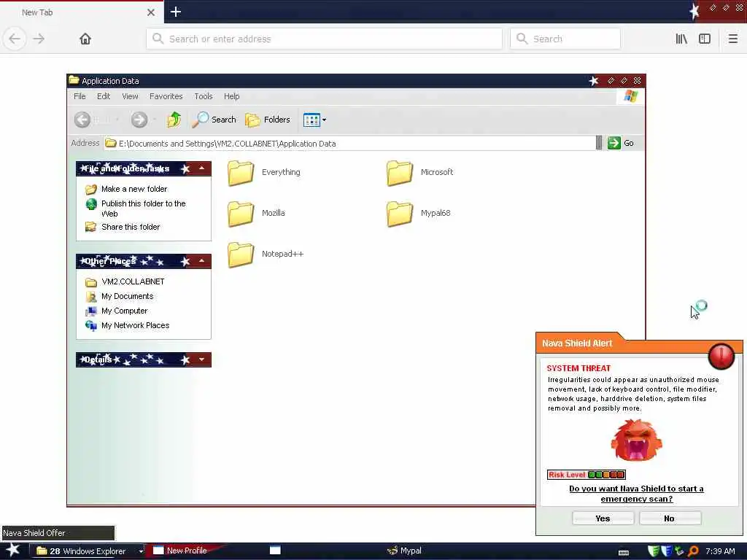Click the Up folder icon
The width and height of the screenshot is (747, 560).
(x=174, y=120)
